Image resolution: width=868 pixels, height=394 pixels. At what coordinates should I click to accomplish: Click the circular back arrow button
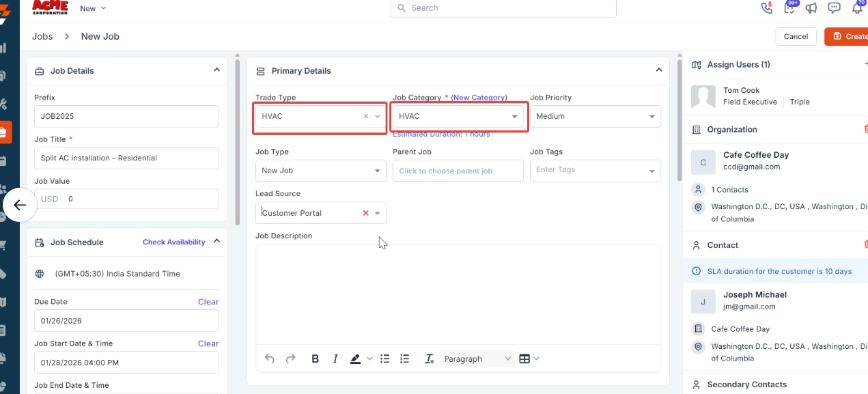[20, 205]
